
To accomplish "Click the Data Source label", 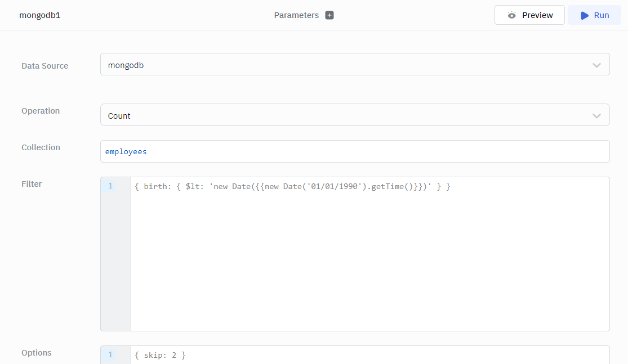I will 44,66.
